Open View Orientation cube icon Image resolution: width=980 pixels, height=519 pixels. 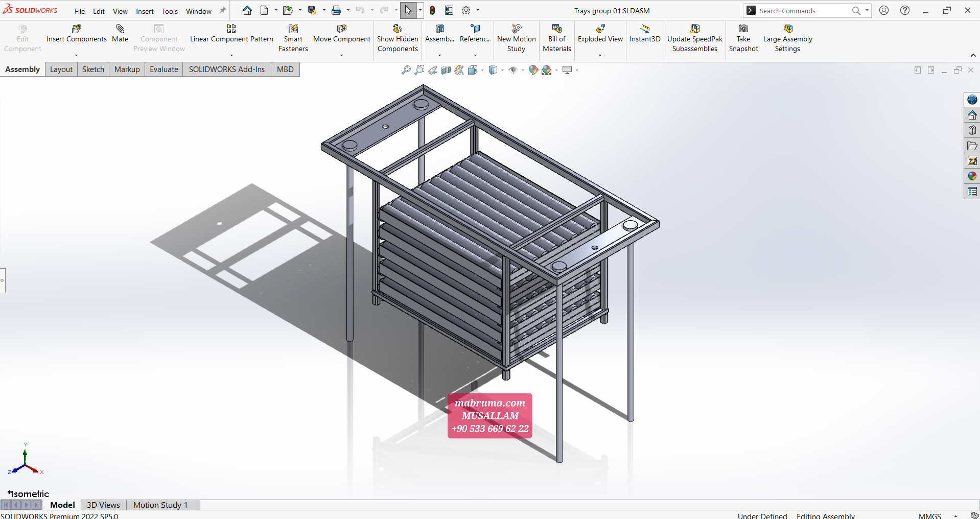click(473, 70)
